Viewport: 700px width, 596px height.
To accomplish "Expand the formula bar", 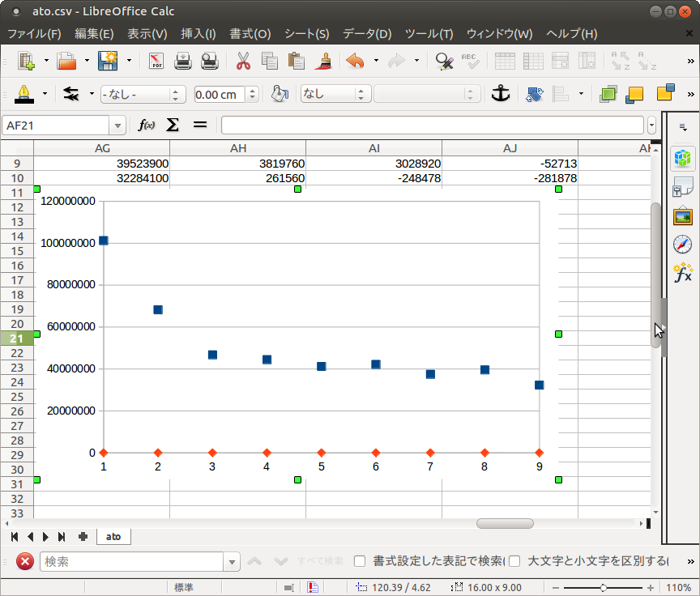I will 651,126.
